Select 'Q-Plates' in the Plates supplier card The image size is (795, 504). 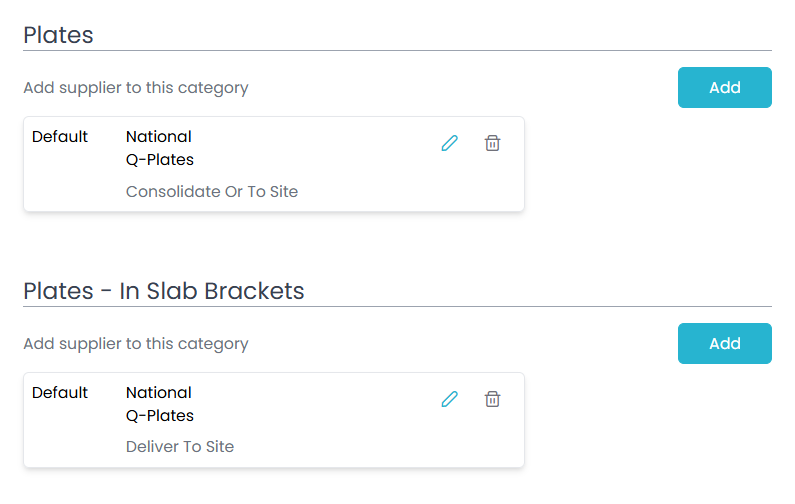[160, 160]
